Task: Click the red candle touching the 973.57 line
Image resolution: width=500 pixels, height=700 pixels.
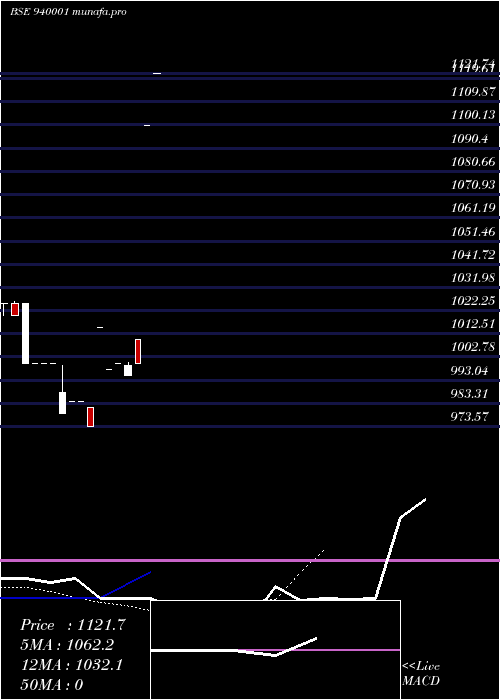Action: coord(91,417)
